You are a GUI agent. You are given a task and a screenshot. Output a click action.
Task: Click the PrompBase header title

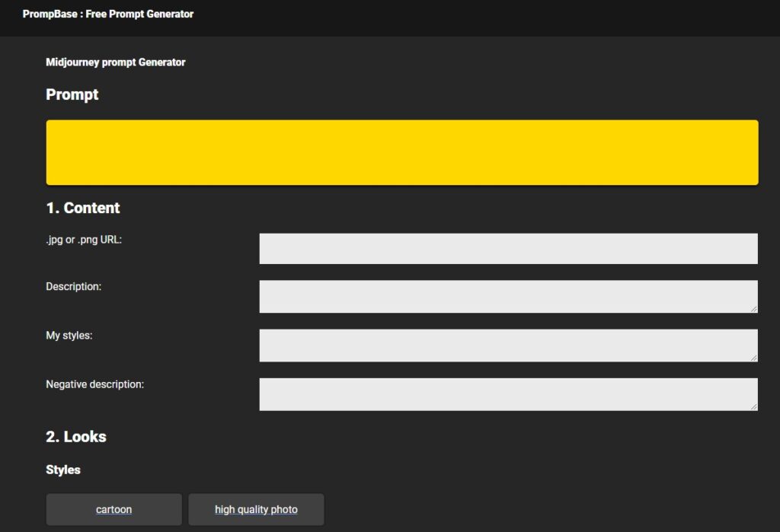pyautogui.click(x=107, y=14)
